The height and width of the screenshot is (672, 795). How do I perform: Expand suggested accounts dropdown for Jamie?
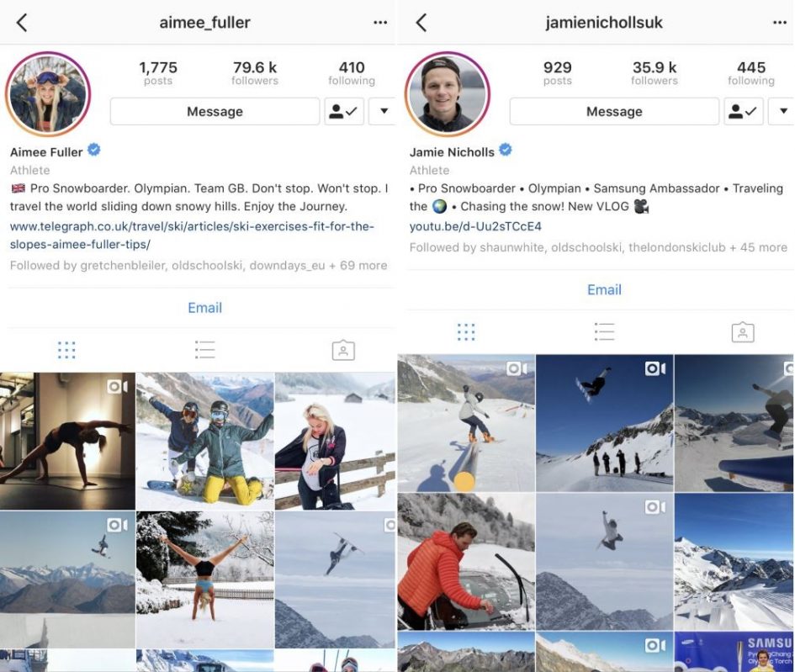(x=782, y=112)
